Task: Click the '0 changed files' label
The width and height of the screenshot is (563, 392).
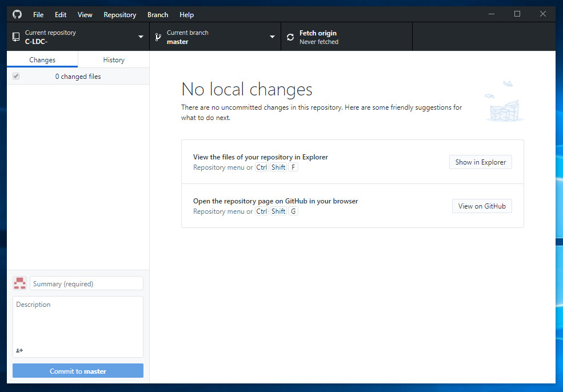Action: click(78, 77)
